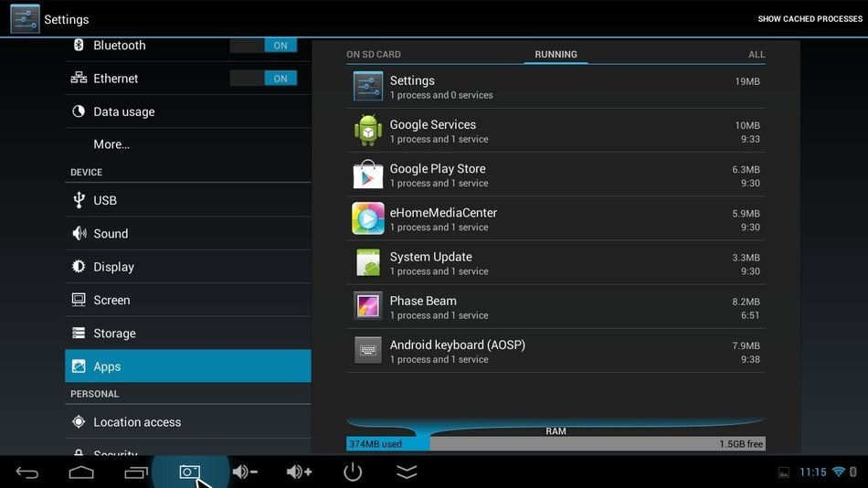Viewport: 868px width, 488px height.
Task: Click the Settings sliders icon in running list
Action: click(368, 86)
